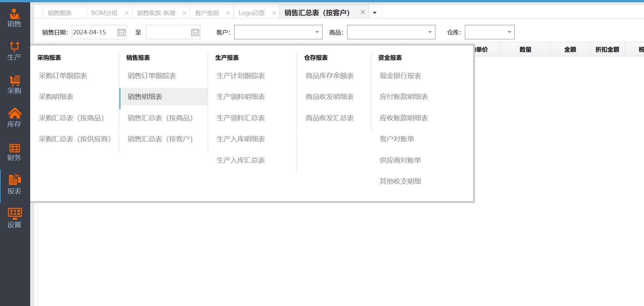Screen dimensions: 644x306
Task: Open the 生产 module icon
Action: click(14, 51)
